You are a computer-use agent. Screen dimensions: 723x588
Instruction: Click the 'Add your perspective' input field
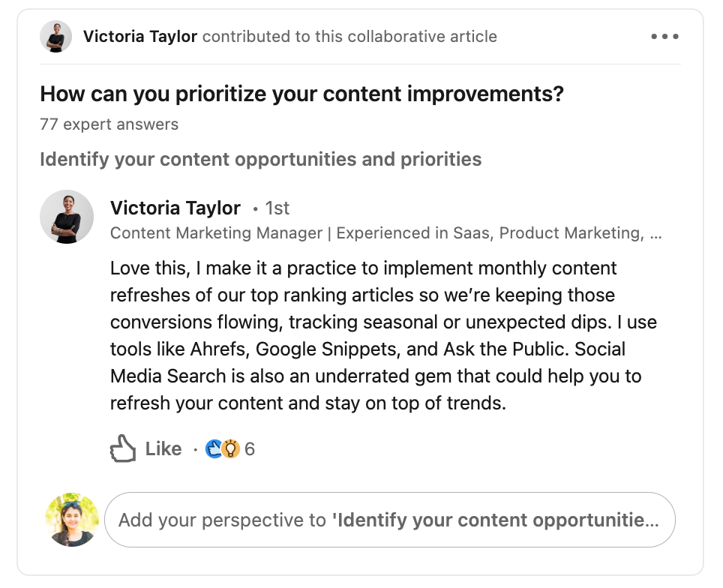tap(390, 519)
